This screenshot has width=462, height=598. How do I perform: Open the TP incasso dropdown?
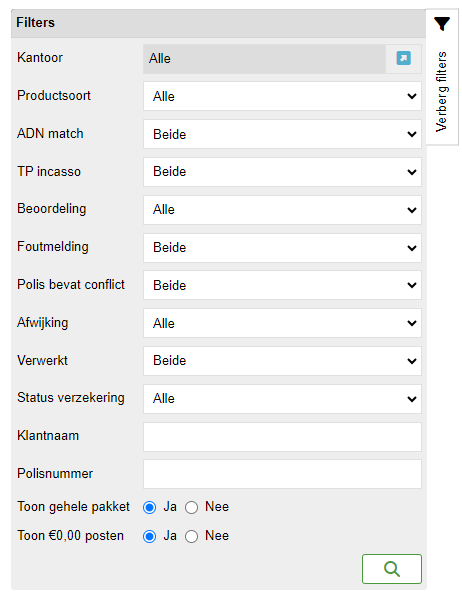point(282,172)
